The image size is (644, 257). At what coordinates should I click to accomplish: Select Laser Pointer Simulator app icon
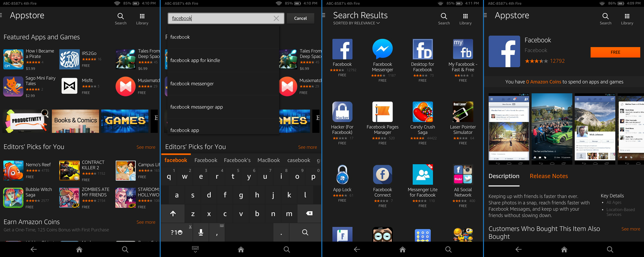463,112
